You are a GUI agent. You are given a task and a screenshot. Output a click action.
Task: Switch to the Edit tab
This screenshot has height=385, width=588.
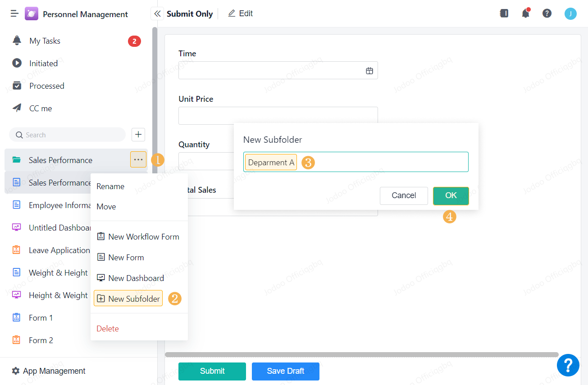click(x=240, y=13)
